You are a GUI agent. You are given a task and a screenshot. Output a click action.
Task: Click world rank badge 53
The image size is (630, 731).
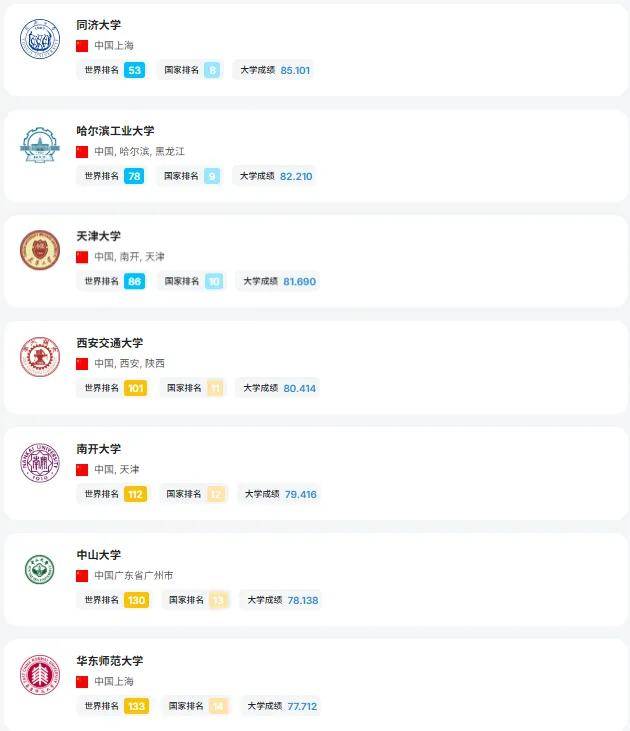pos(135,70)
